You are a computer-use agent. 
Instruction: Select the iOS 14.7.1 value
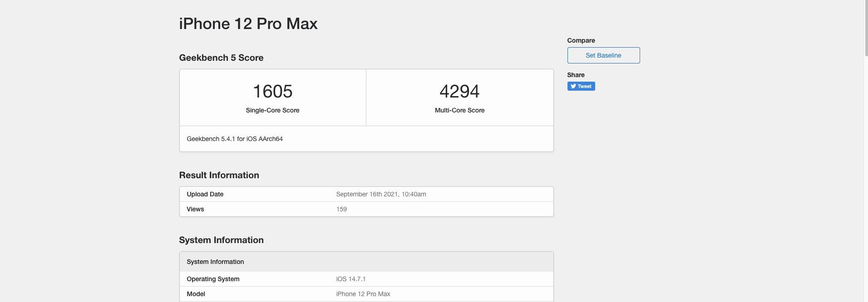coord(351,279)
